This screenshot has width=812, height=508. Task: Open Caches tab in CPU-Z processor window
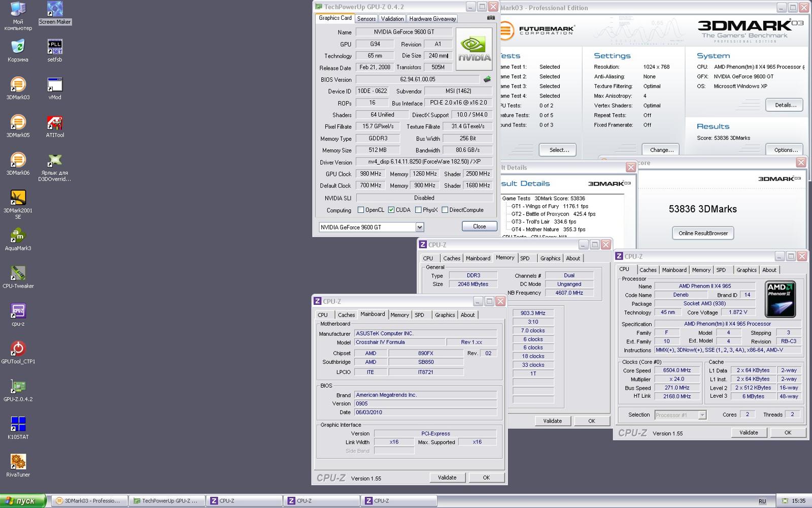pyautogui.click(x=648, y=270)
